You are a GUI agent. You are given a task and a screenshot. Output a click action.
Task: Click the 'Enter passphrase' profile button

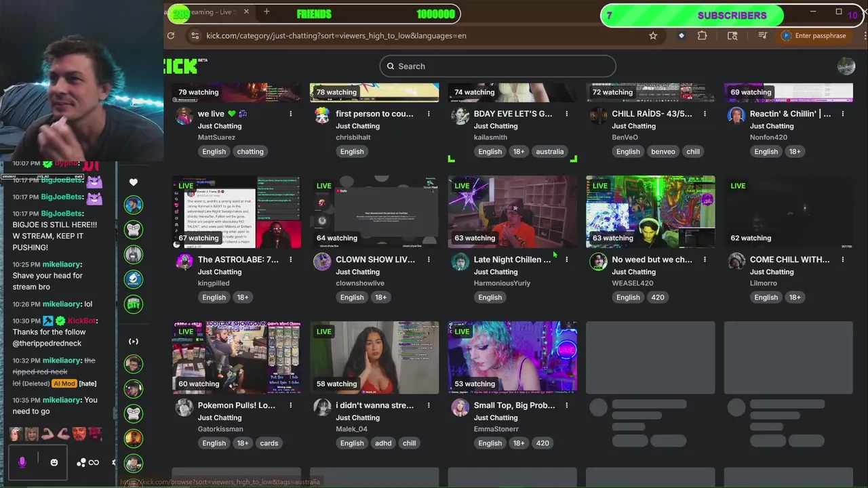tap(814, 36)
